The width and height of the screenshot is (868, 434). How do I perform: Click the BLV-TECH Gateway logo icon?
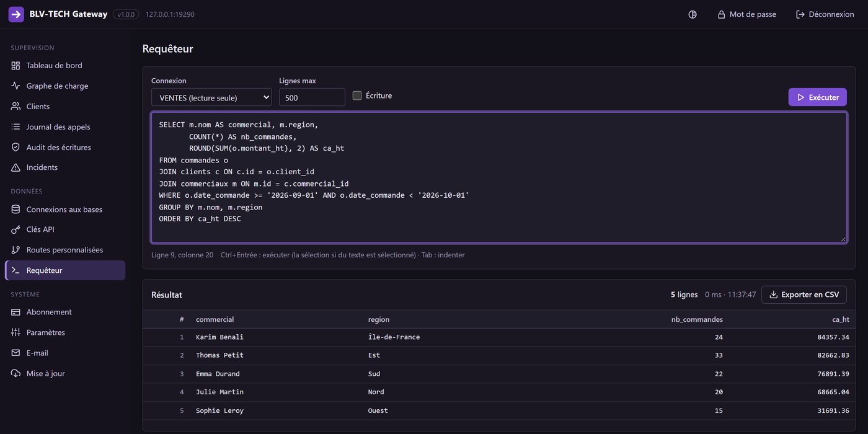click(x=16, y=14)
